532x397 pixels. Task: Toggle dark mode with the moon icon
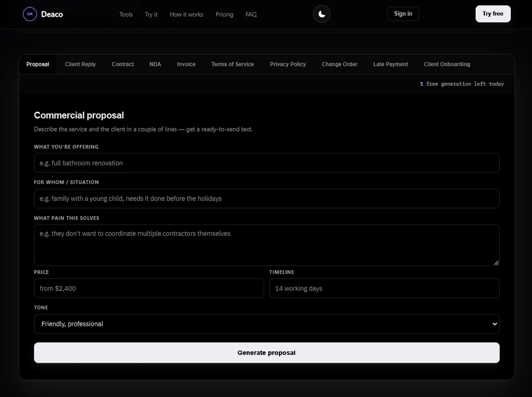click(322, 14)
